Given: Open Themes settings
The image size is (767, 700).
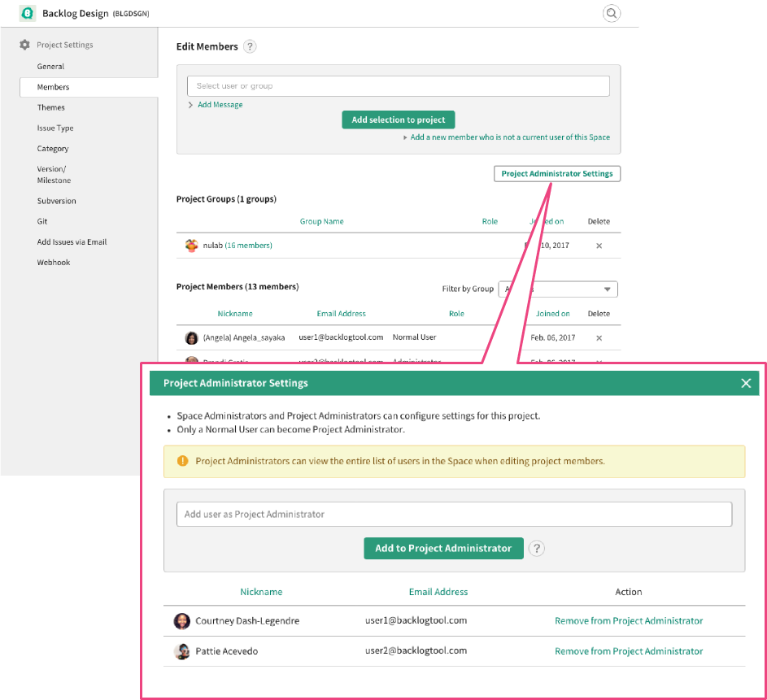Looking at the screenshot, I should (51, 107).
